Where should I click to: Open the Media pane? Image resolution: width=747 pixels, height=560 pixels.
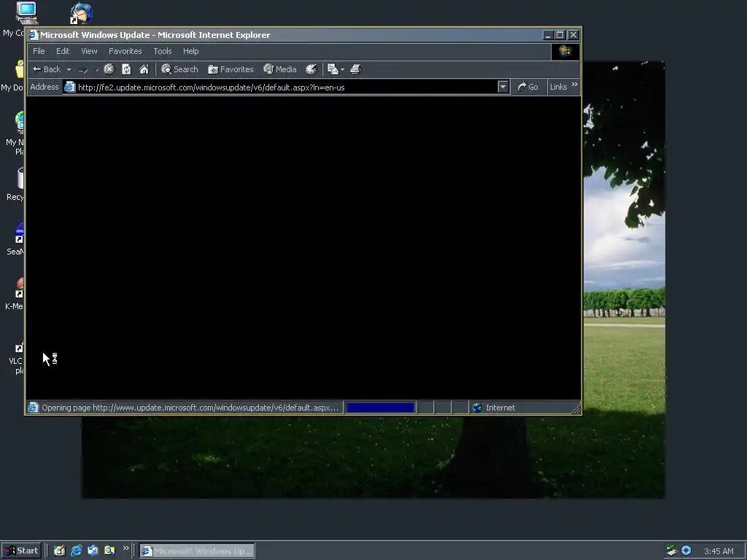(280, 69)
